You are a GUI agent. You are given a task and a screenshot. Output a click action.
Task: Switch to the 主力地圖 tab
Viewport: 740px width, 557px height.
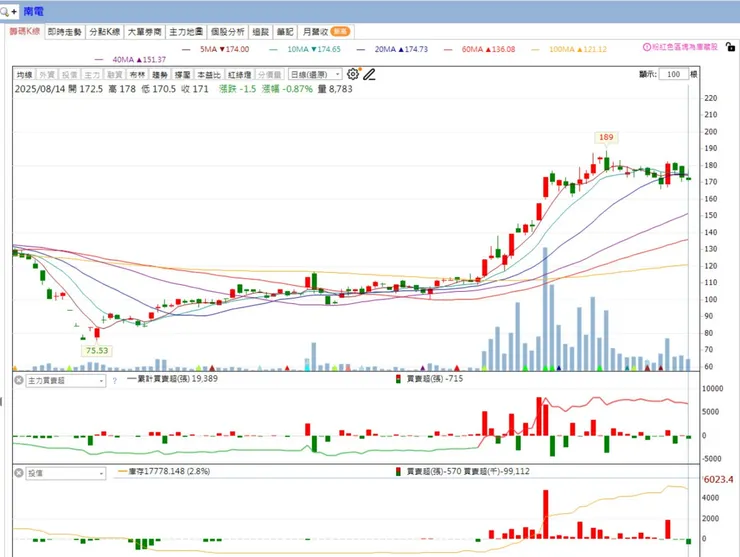click(x=186, y=32)
